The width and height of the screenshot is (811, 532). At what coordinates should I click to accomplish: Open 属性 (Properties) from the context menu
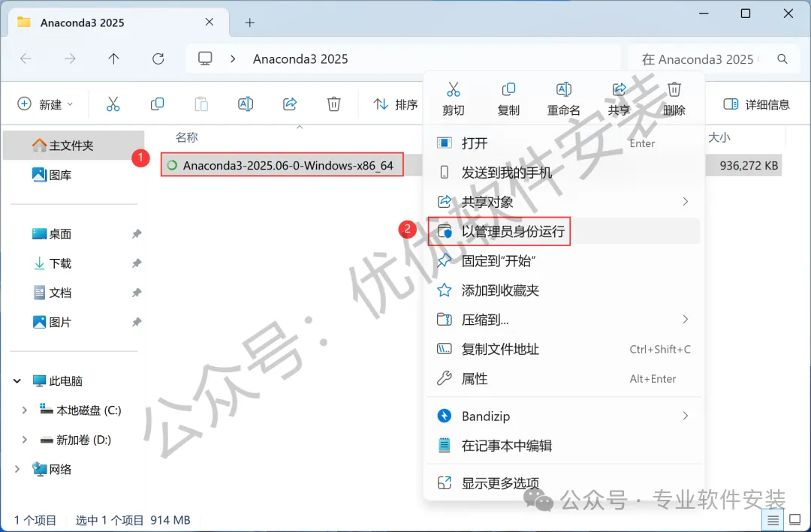point(564,378)
